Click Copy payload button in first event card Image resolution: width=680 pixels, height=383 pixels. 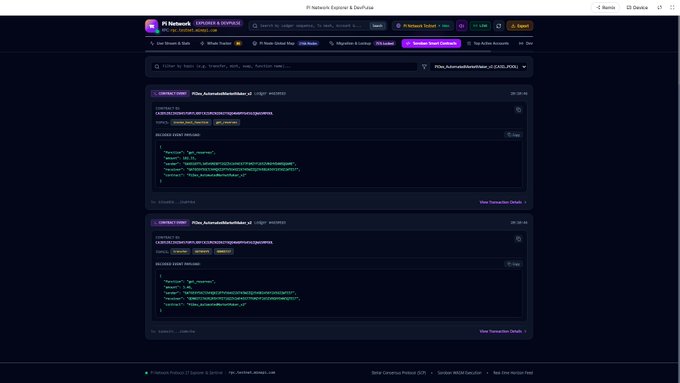click(514, 135)
